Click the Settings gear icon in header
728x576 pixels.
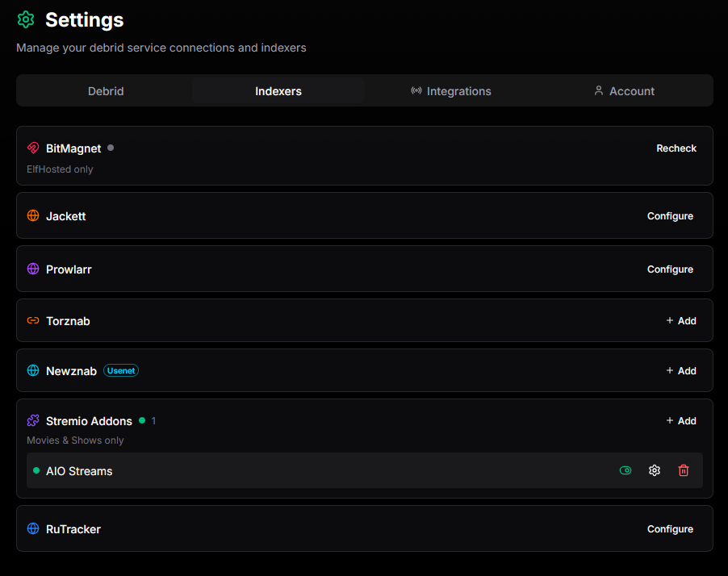coord(26,19)
